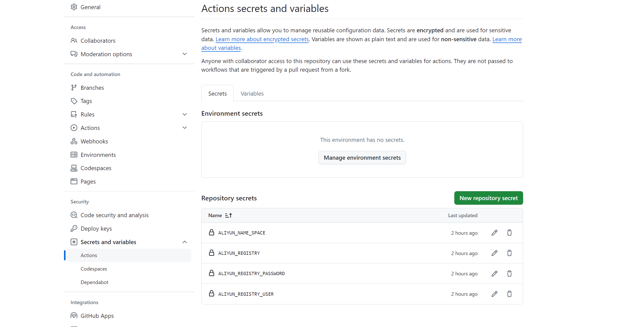Expand the Rules section chevron
644x327 pixels.
185,114
